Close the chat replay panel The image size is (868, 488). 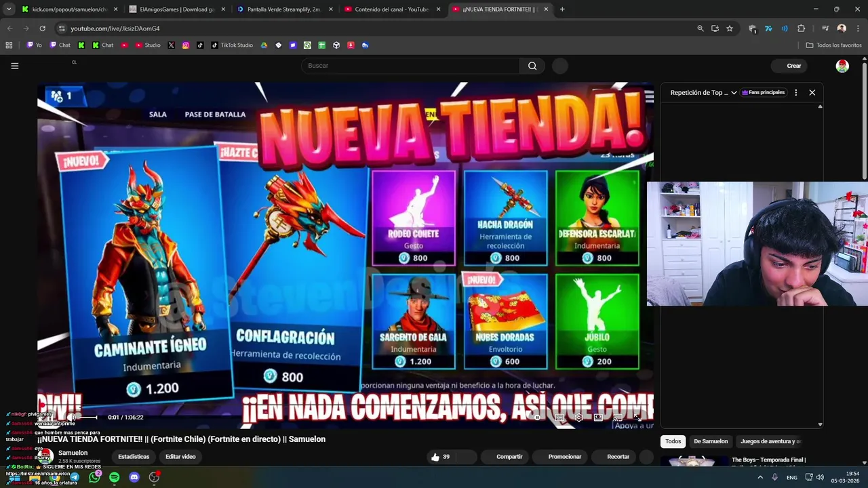point(812,92)
